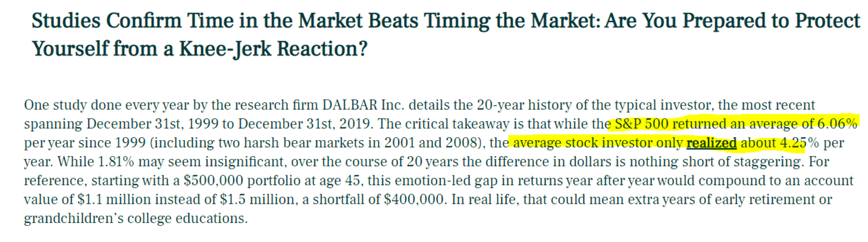Click the highlighted 'average stock investor only' text
This screenshot has height=242, width=868.
point(597,143)
